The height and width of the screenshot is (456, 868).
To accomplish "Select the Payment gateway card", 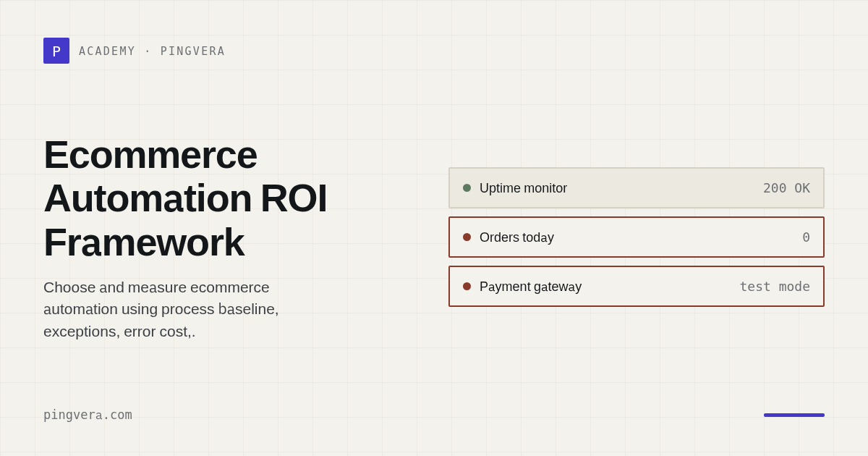I will [637, 287].
